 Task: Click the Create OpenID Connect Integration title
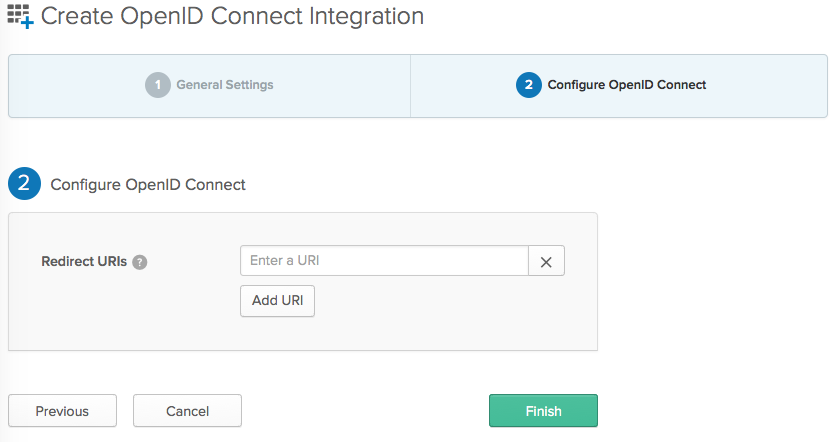click(232, 17)
